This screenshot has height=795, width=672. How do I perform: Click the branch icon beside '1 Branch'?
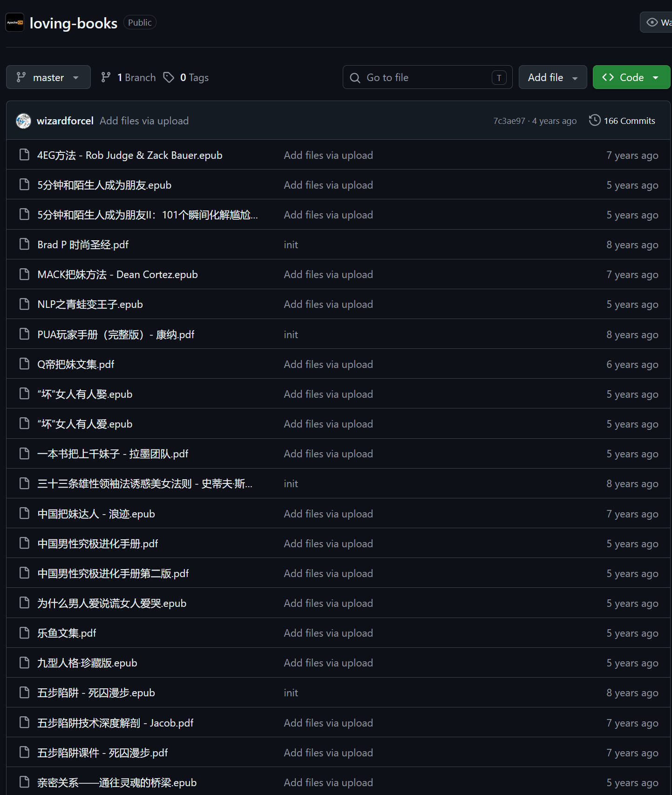pyautogui.click(x=106, y=77)
